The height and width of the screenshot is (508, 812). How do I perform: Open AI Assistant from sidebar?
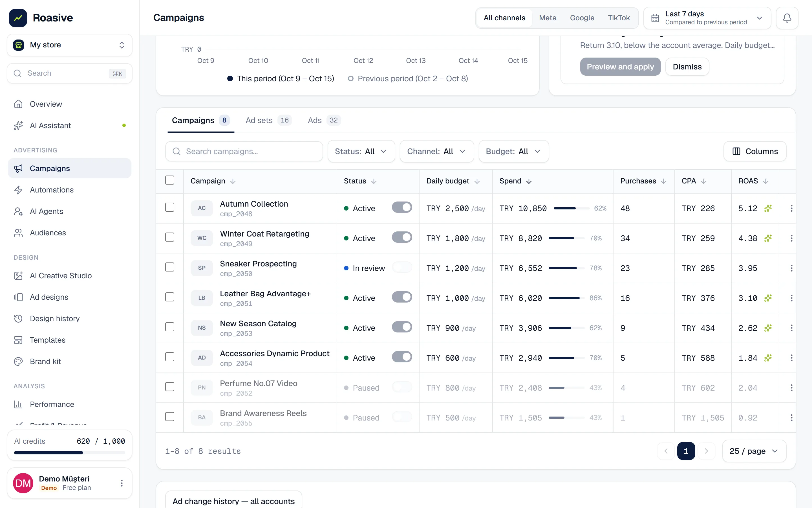(69, 125)
